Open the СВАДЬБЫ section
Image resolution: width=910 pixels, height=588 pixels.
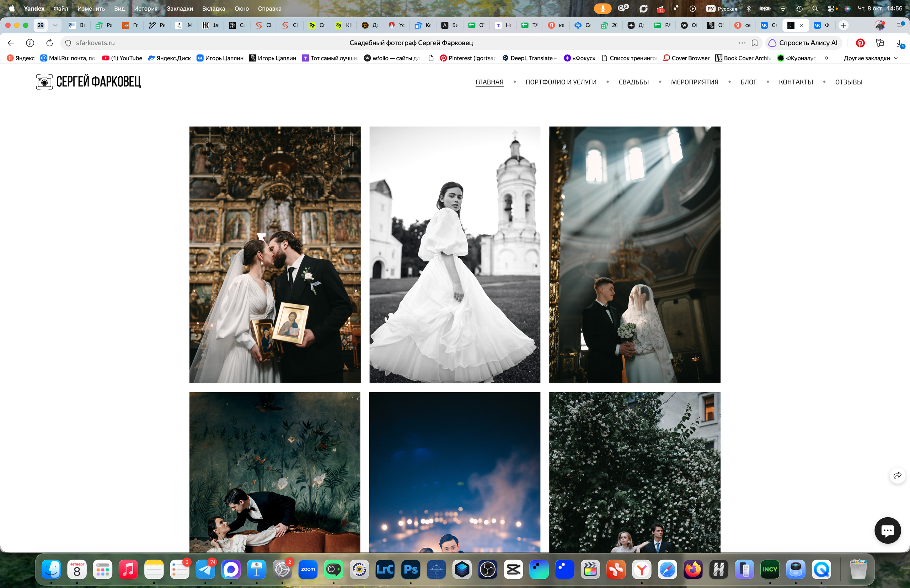[x=633, y=82]
